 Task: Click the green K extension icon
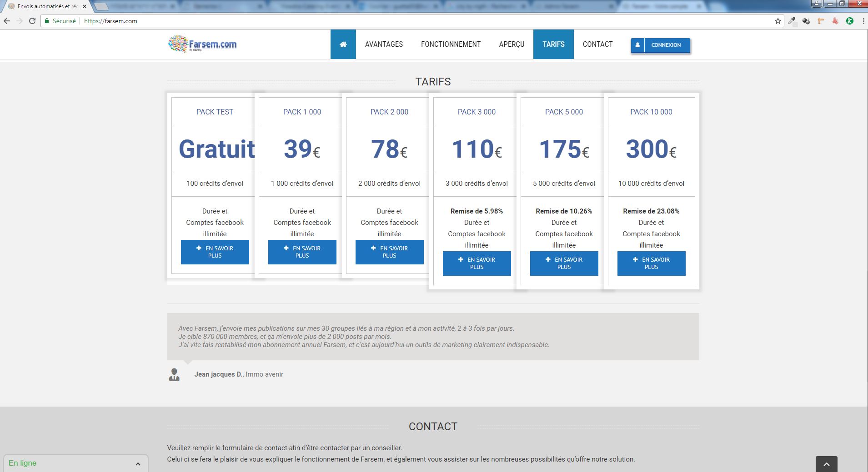[x=849, y=21]
